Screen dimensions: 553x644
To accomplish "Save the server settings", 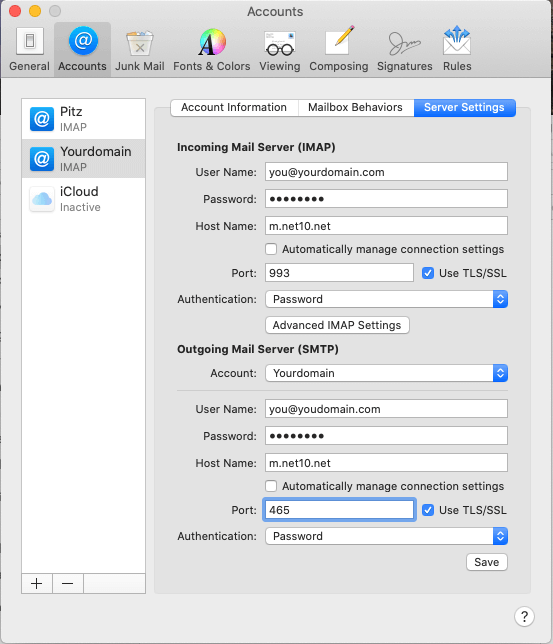I will [487, 562].
